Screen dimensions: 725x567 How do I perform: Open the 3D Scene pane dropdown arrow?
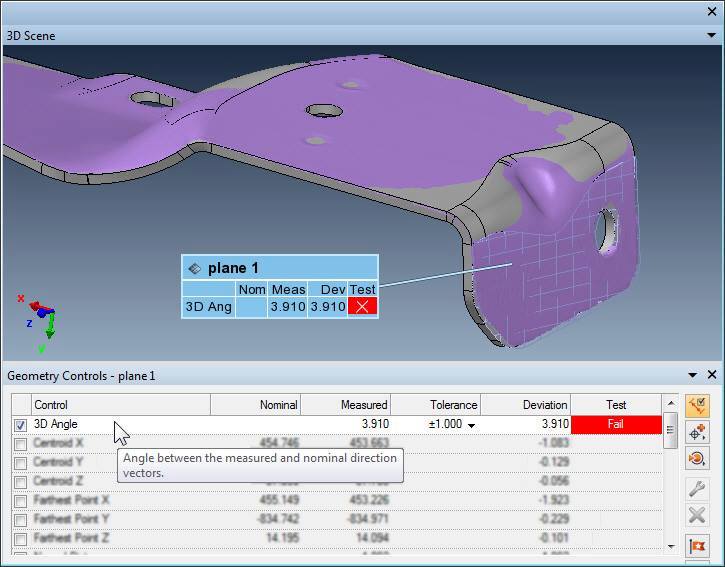pyautogui.click(x=712, y=35)
